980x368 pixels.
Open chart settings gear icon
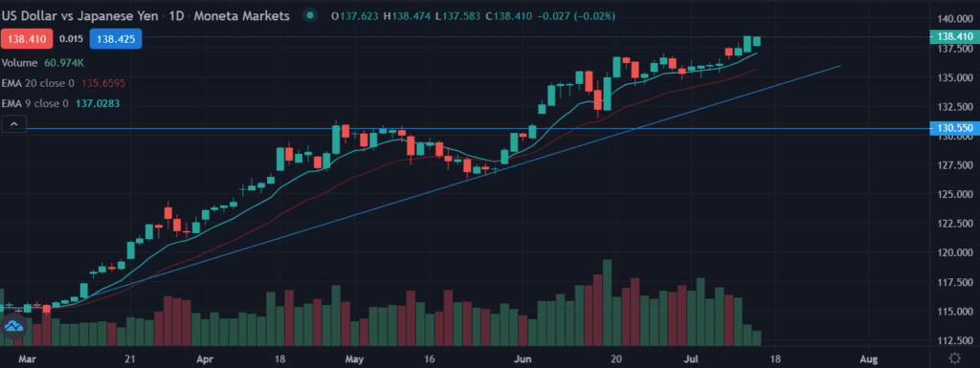coord(954,358)
